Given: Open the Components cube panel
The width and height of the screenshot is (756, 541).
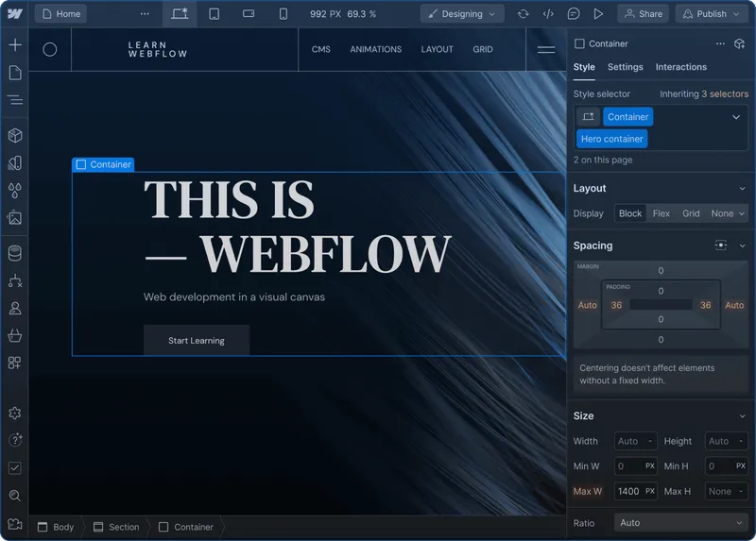Looking at the screenshot, I should [15, 135].
